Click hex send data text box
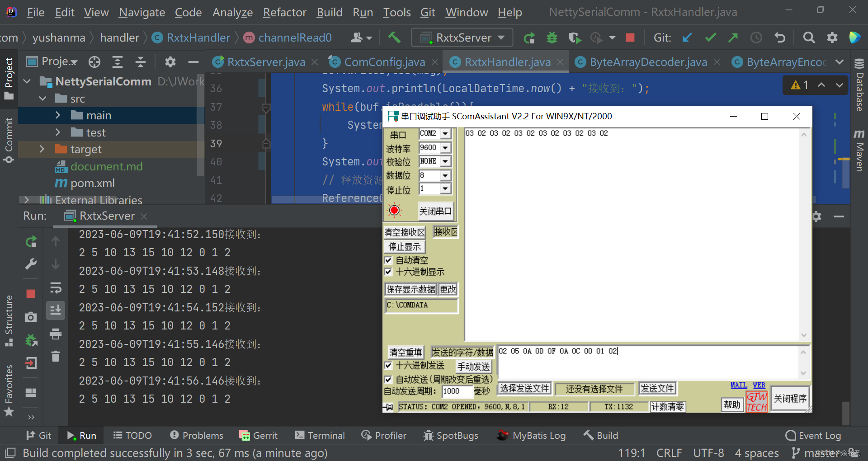 [x=648, y=362]
